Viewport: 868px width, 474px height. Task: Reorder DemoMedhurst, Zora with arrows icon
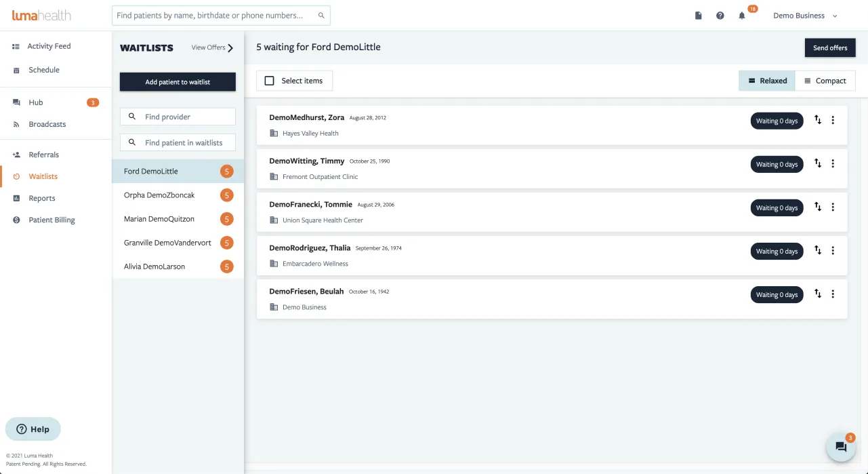pos(818,120)
